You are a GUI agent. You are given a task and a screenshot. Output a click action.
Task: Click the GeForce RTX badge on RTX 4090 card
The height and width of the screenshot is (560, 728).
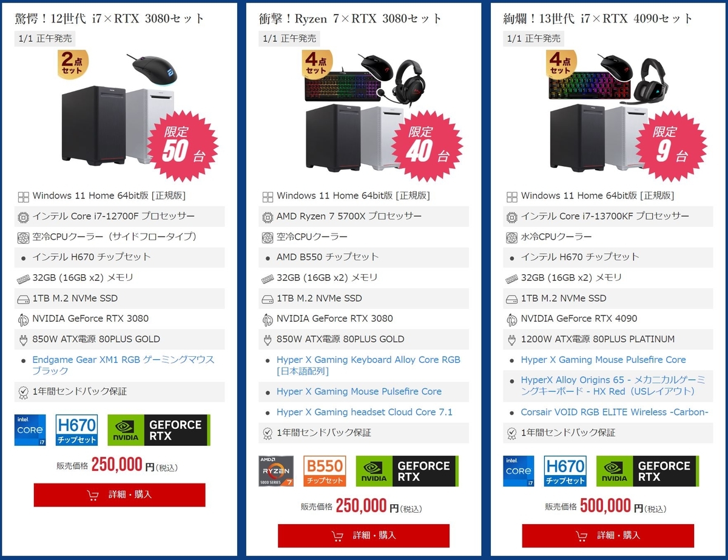pos(647,471)
